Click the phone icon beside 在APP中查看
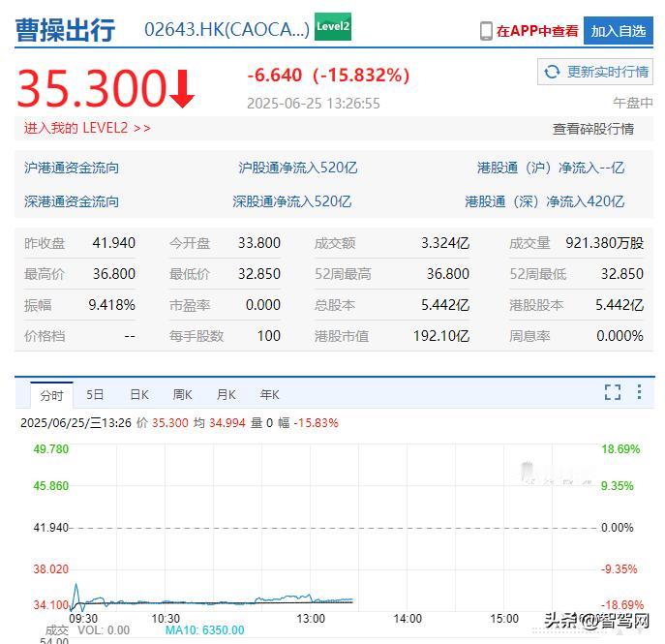 pyautogui.click(x=486, y=31)
